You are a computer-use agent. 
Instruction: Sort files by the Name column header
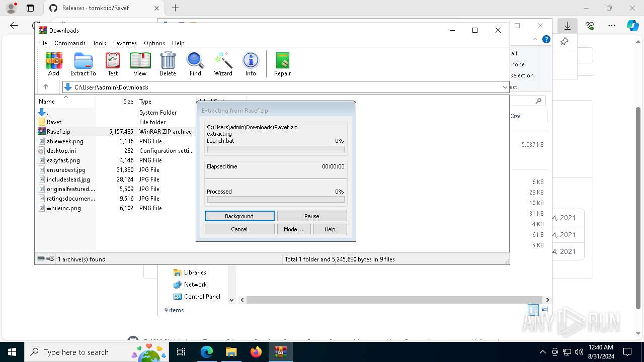tap(65, 101)
